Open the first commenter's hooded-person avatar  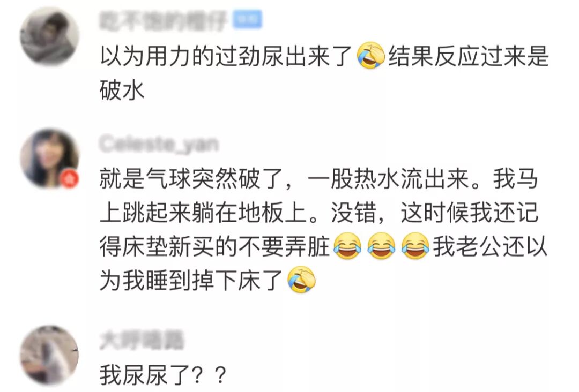[x=49, y=36]
